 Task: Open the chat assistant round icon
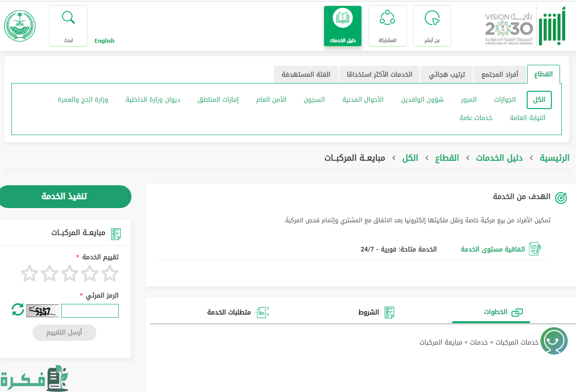click(x=554, y=340)
